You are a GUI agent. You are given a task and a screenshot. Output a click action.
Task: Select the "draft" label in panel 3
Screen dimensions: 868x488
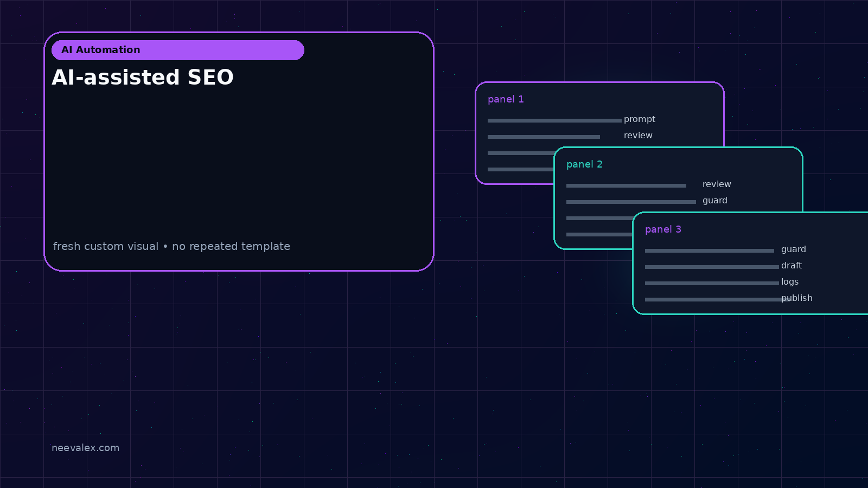pos(792,266)
